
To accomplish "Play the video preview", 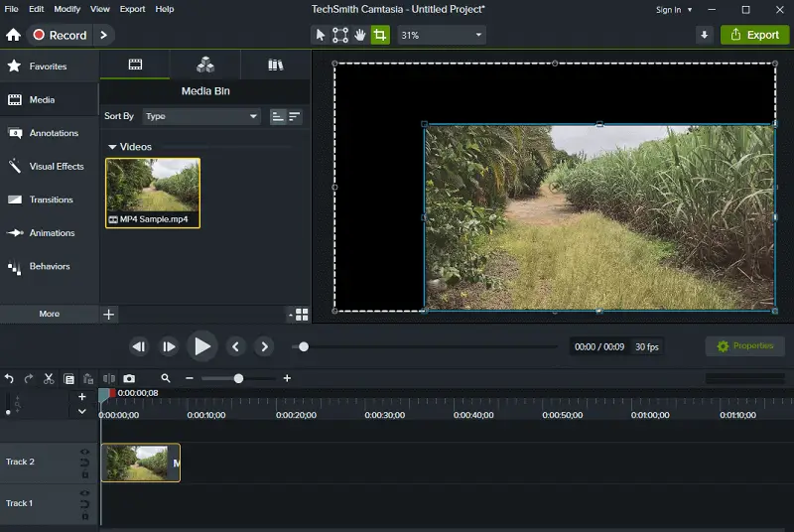I will point(202,346).
